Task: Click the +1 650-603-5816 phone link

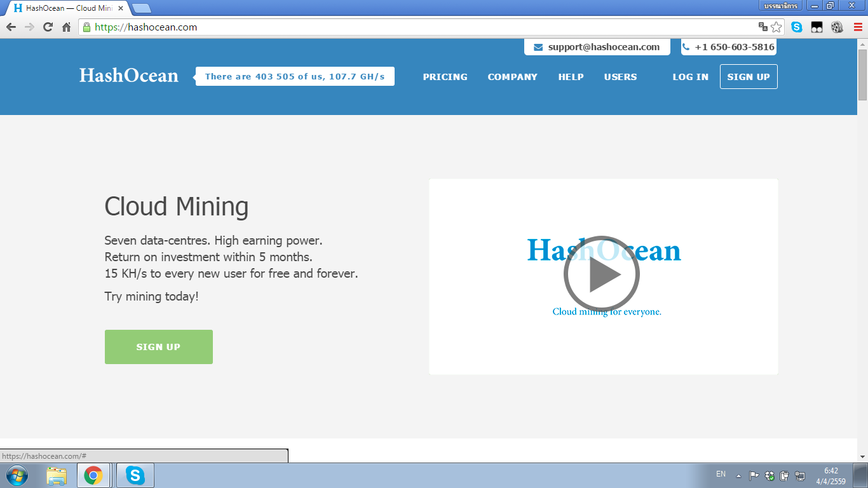Action: pyautogui.click(x=728, y=47)
